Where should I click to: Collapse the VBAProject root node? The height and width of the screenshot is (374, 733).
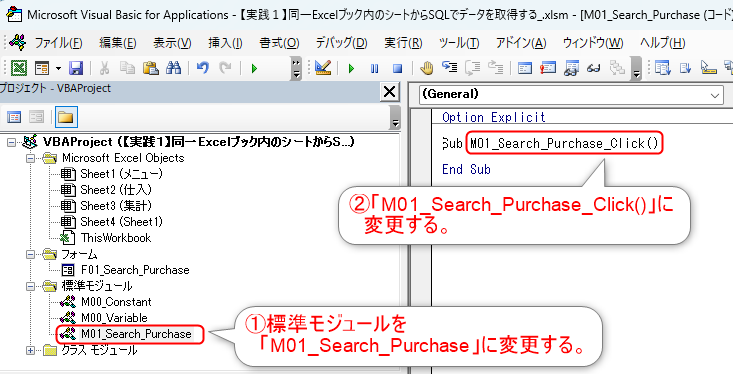(x=12, y=142)
